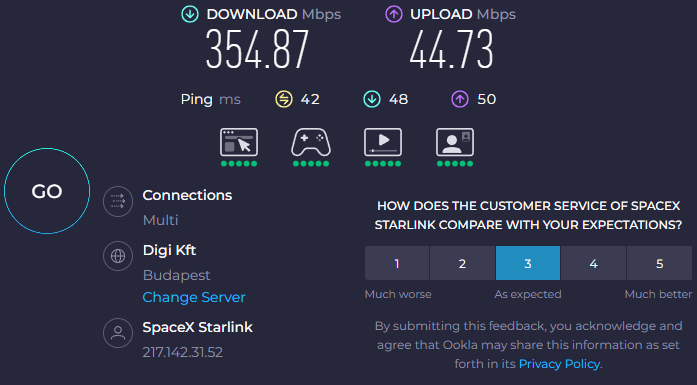Select rating 4 for customer service

593,263
